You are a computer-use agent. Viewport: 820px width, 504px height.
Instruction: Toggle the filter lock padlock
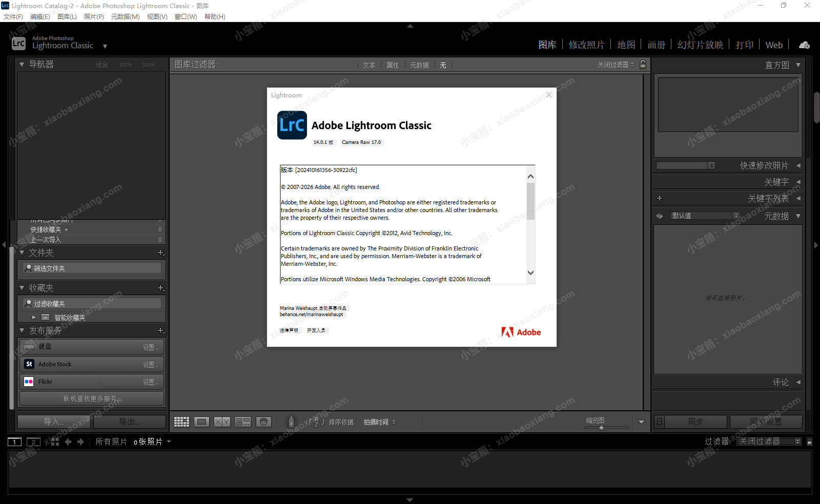click(x=643, y=65)
